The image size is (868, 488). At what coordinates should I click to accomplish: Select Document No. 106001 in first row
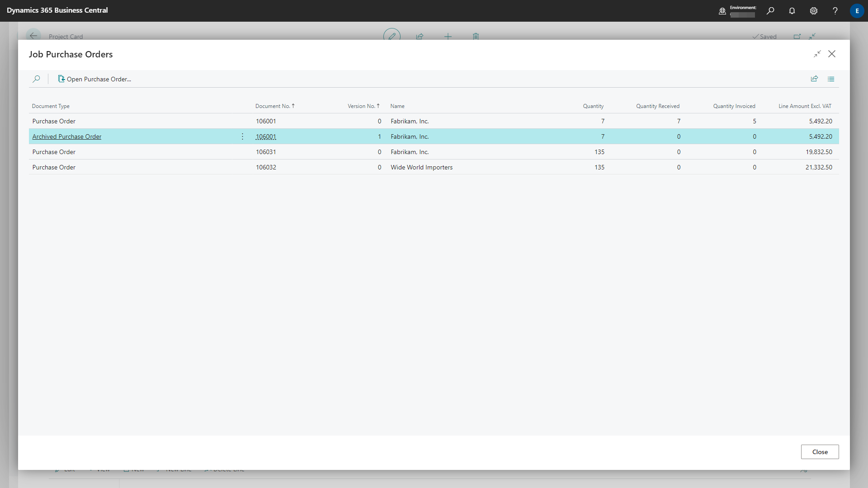click(x=266, y=121)
